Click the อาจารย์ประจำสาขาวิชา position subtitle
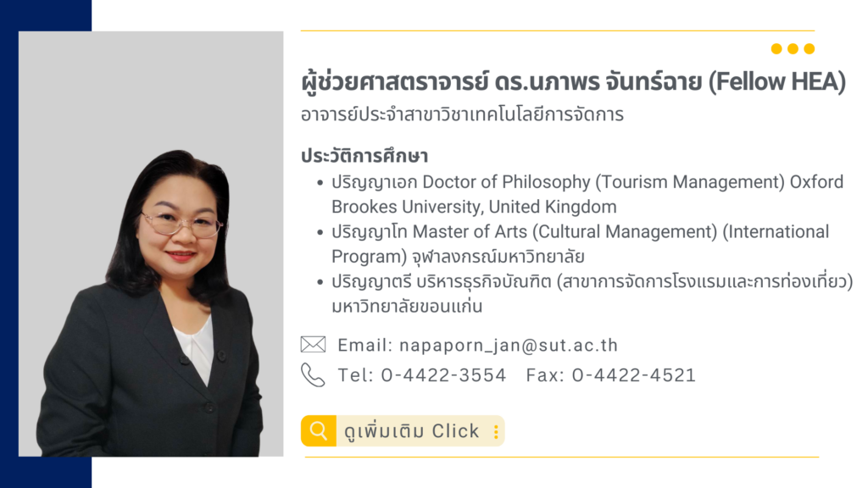Screen dimensions: 868x488 pyautogui.click(x=462, y=115)
